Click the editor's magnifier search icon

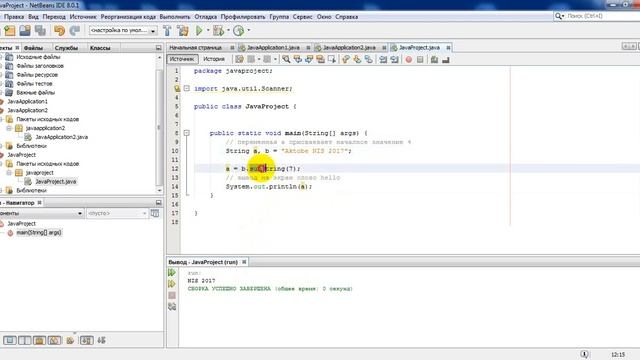click(286, 60)
